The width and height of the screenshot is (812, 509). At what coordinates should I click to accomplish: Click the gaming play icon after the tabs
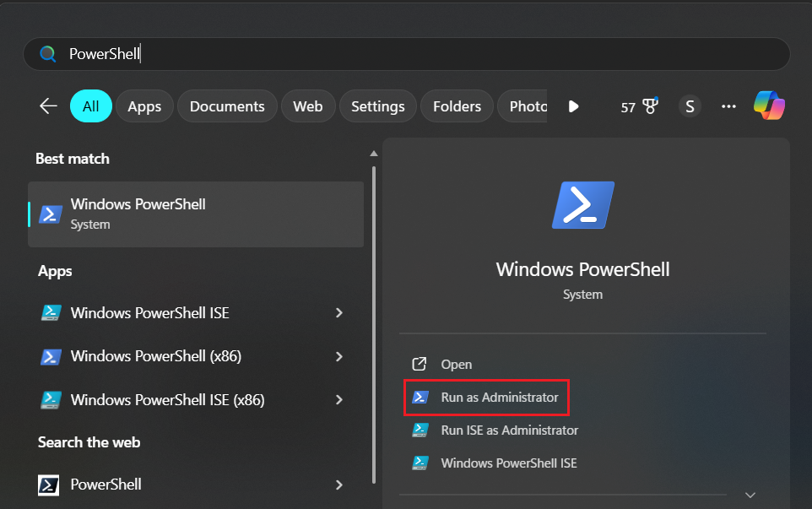pos(573,106)
